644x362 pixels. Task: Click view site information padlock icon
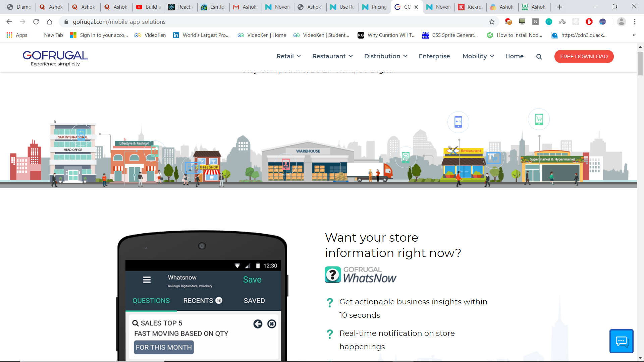(66, 22)
